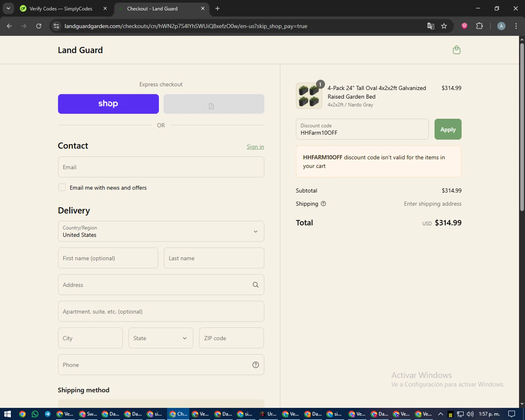Open the Chrome three-dot menu
Image resolution: width=525 pixels, height=420 pixels.
tap(516, 26)
